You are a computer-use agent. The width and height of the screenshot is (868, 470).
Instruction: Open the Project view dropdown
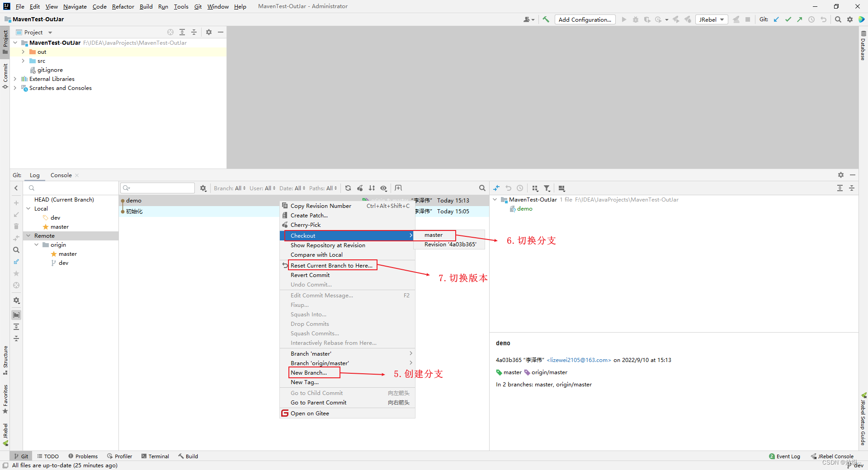(34, 32)
